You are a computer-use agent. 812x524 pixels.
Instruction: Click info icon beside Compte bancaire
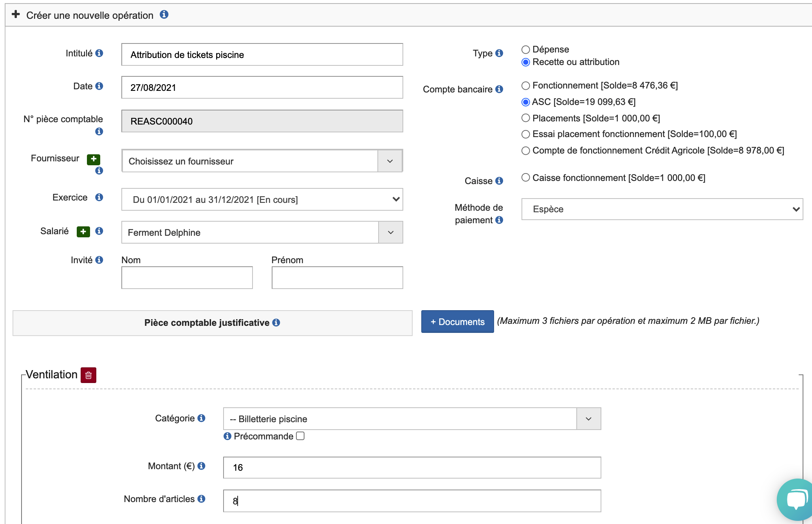[x=499, y=89]
